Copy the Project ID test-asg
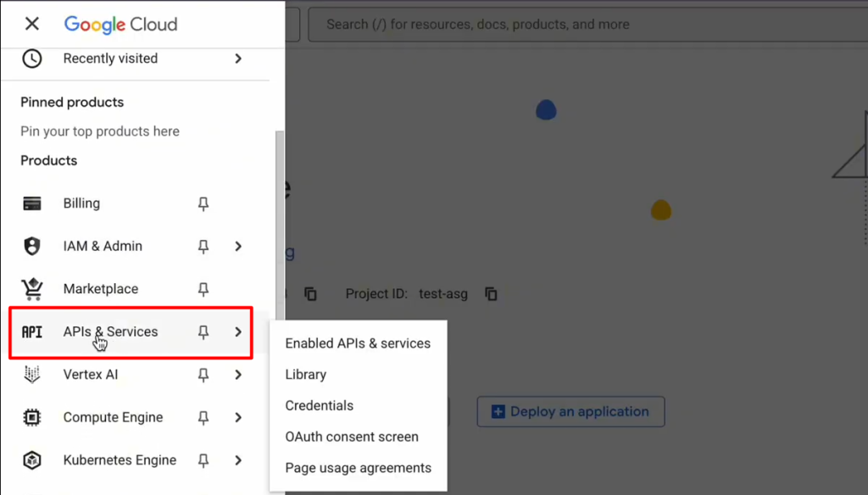 point(491,294)
